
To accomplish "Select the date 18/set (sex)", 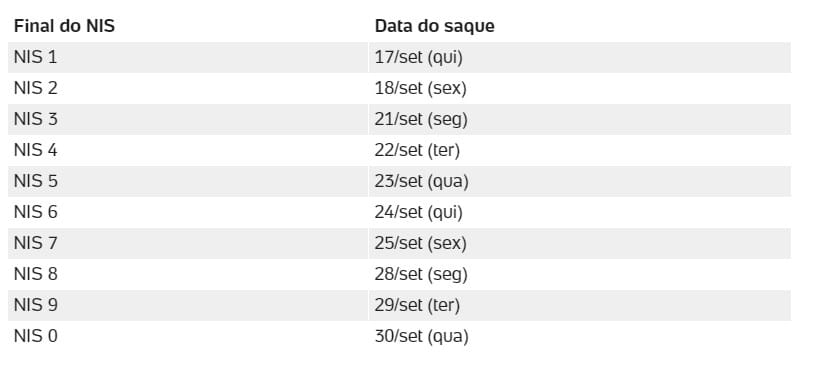I will pyautogui.click(x=420, y=88).
